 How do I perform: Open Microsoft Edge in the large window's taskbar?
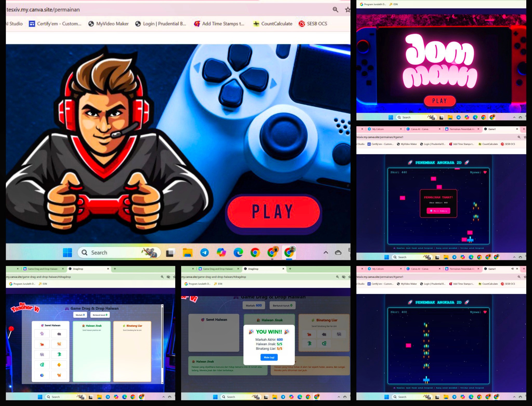tap(238, 252)
